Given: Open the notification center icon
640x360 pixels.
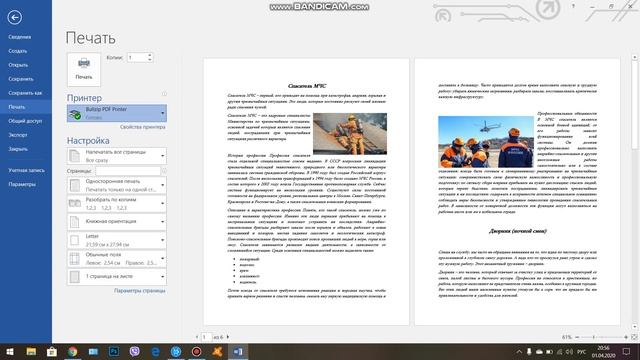Looking at the screenshot, I should click(x=627, y=351).
